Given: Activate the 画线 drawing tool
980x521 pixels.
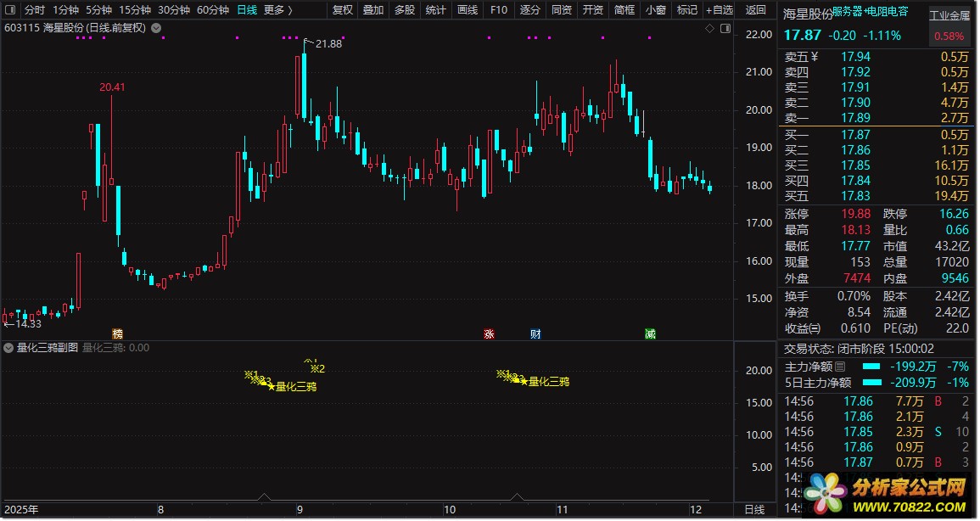Looking at the screenshot, I should tap(468, 10).
